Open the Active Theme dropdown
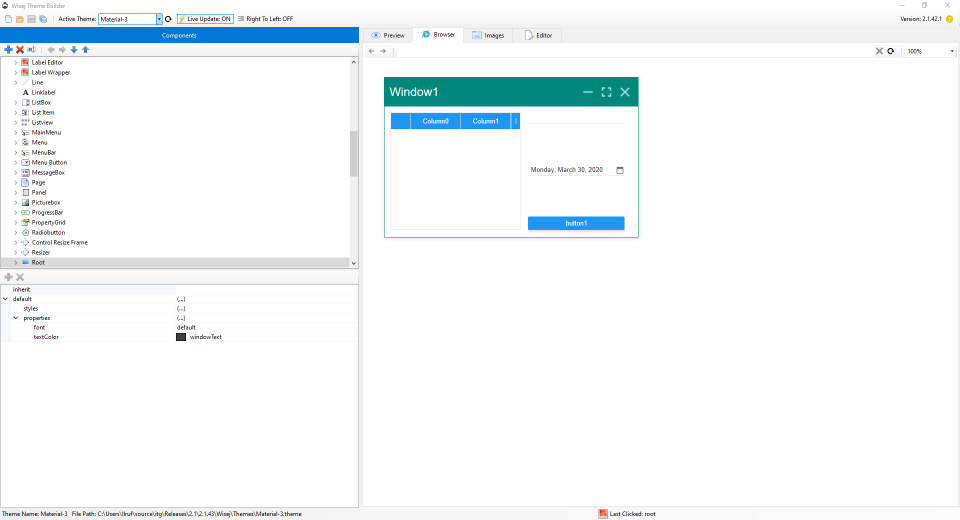Image resolution: width=960 pixels, height=520 pixels. [159, 19]
